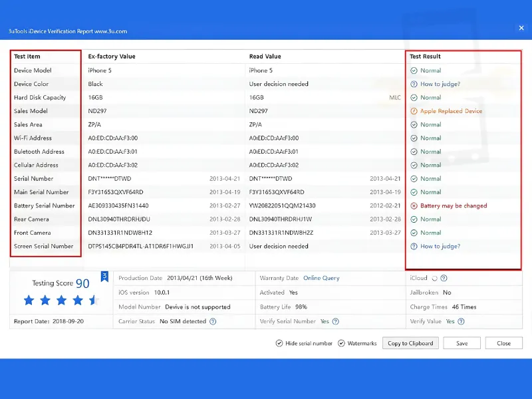Select Battery read value YW20822051QQM21430
The height and width of the screenshot is (399, 532).
[x=282, y=205]
